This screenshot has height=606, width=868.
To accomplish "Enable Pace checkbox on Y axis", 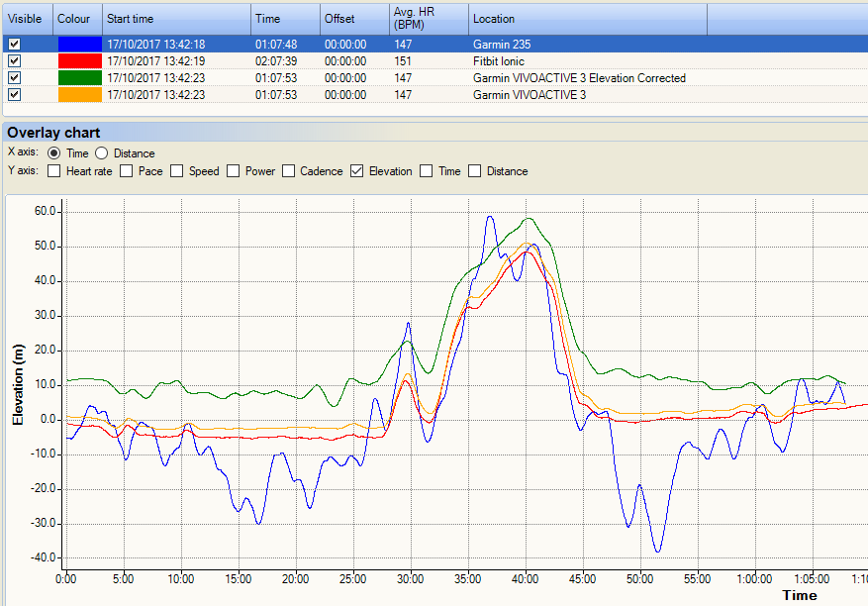I will (127, 171).
